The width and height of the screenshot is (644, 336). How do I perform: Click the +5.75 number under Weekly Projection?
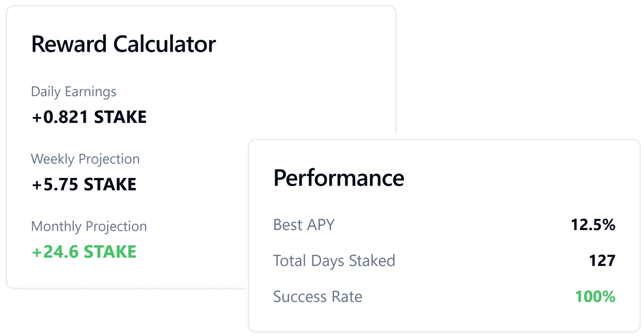pyautogui.click(x=55, y=184)
